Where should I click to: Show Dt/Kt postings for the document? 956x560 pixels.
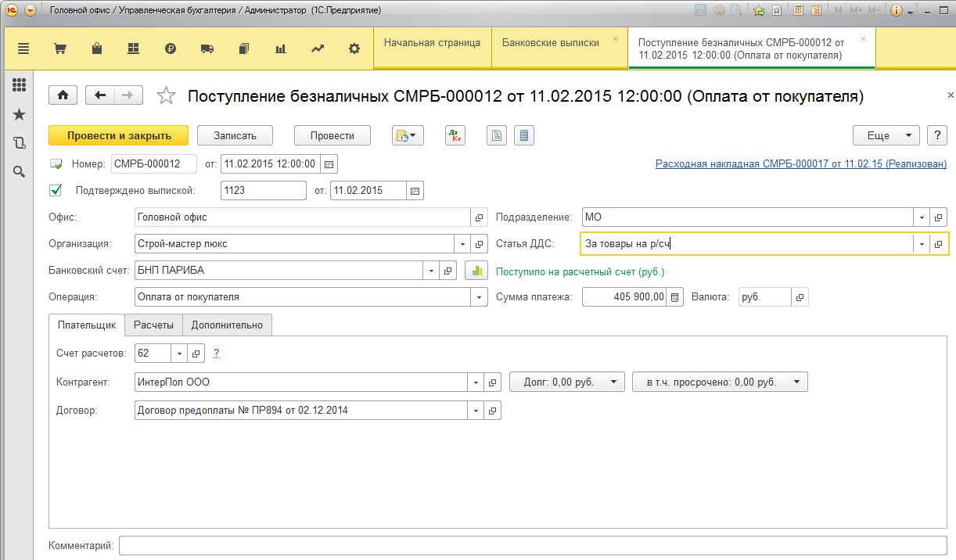(x=455, y=135)
